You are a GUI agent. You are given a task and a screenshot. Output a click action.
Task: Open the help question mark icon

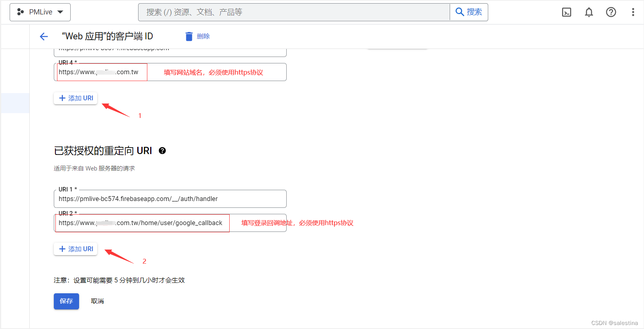click(x=611, y=12)
